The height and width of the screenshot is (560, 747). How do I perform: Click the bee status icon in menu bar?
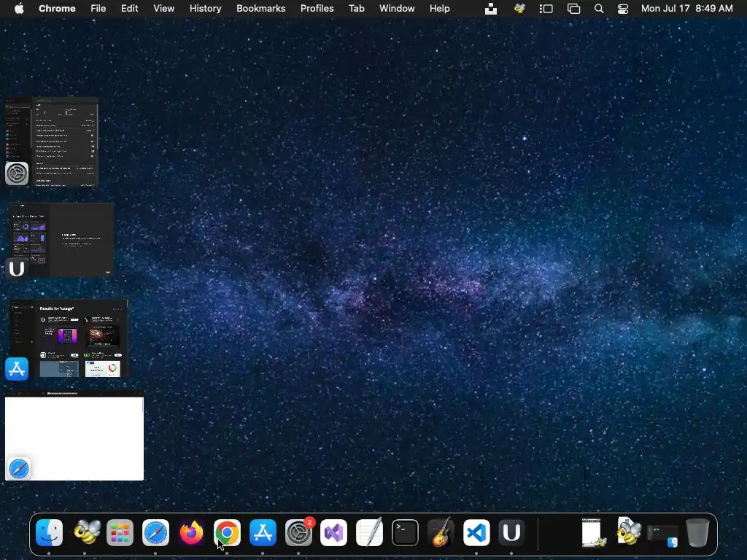click(x=519, y=9)
